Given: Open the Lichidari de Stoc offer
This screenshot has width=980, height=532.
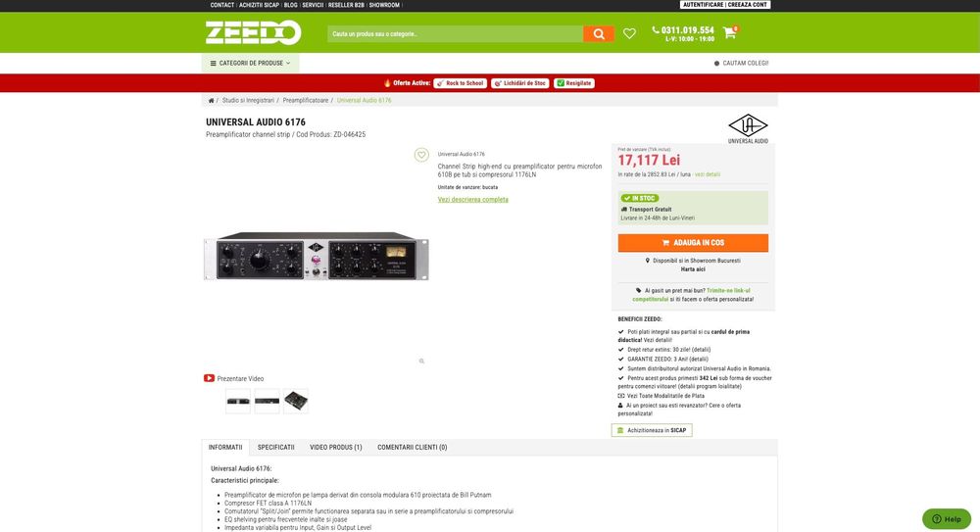Looking at the screenshot, I should tap(519, 83).
